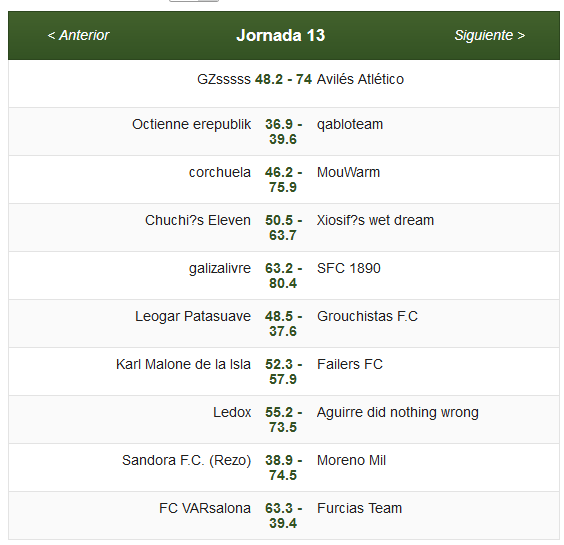Open Karl Malone de la Isla team
This screenshot has height=545, width=564.
183,364
